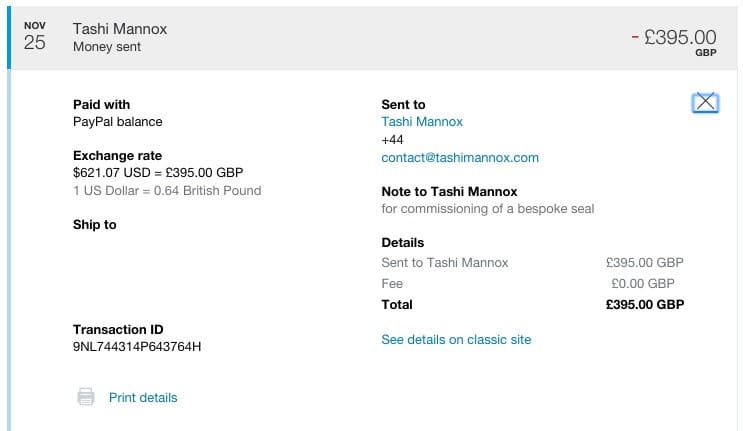Click the printer icon
The image size is (743, 431).
coord(86,397)
